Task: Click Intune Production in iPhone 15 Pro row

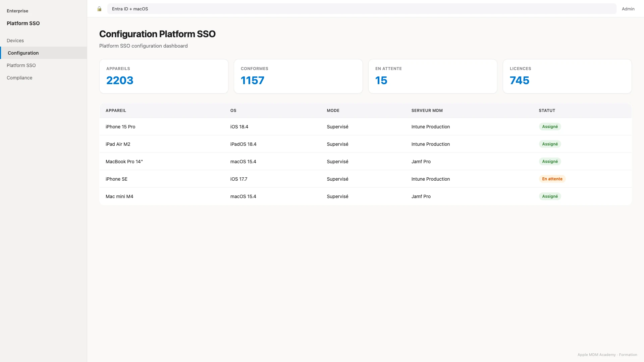Action: pos(430,127)
